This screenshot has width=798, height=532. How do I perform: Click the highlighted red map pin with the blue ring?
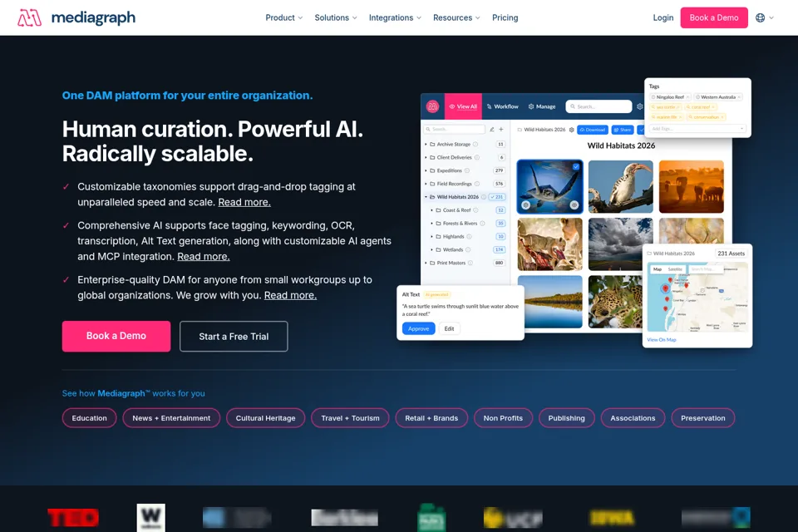click(665, 288)
